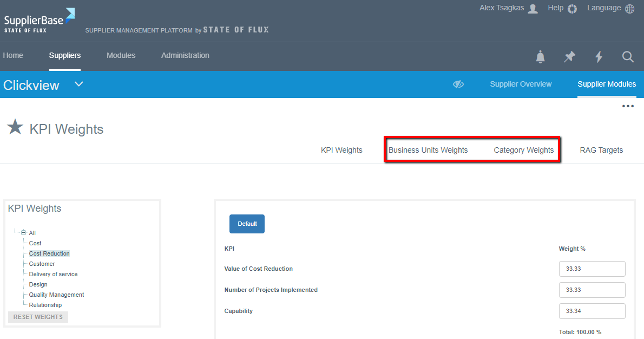Viewport: 644px width, 339px height.
Task: Open quick actions lightning bolt icon
Action: click(599, 56)
